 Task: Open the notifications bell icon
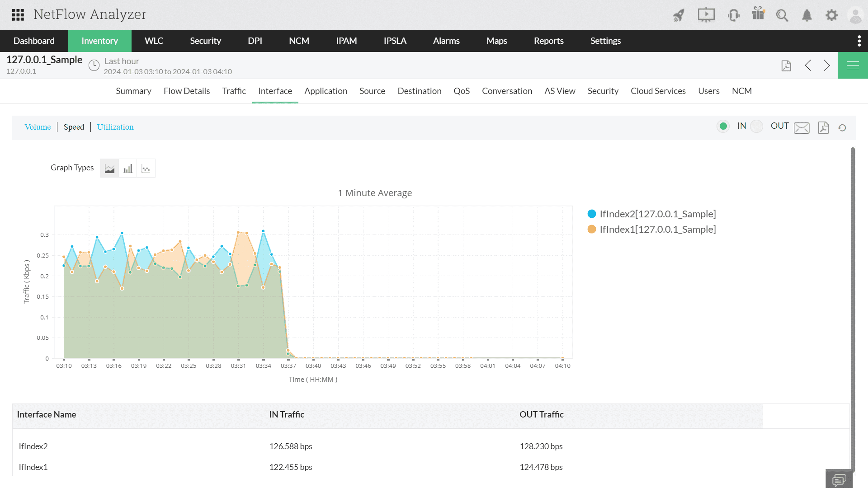click(807, 15)
